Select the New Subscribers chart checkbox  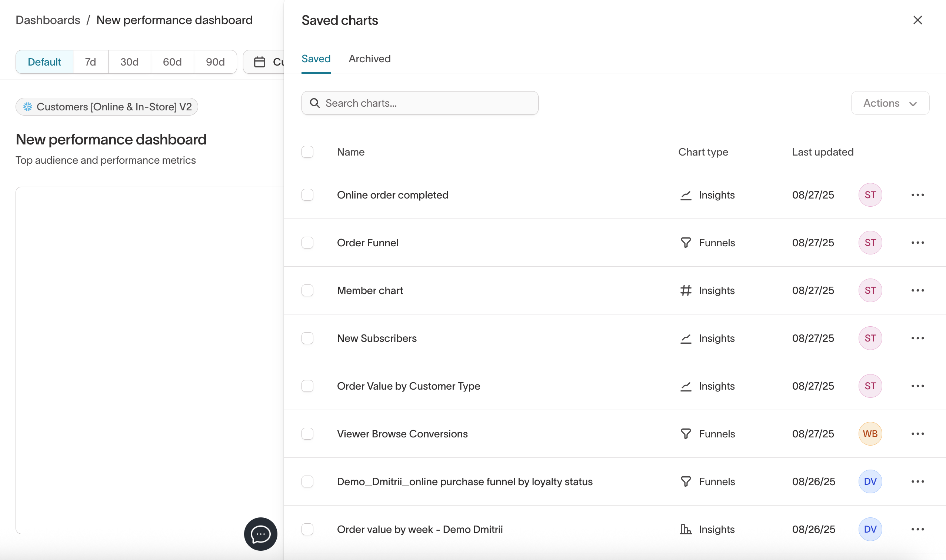(x=307, y=339)
